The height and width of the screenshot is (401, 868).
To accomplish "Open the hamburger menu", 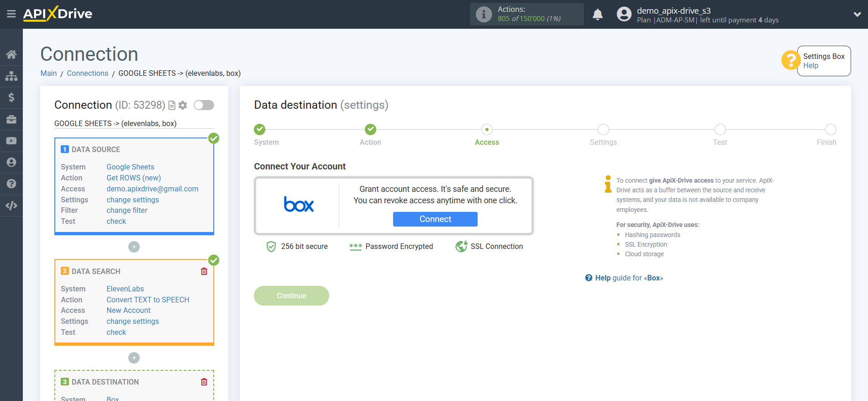I will [11, 14].
